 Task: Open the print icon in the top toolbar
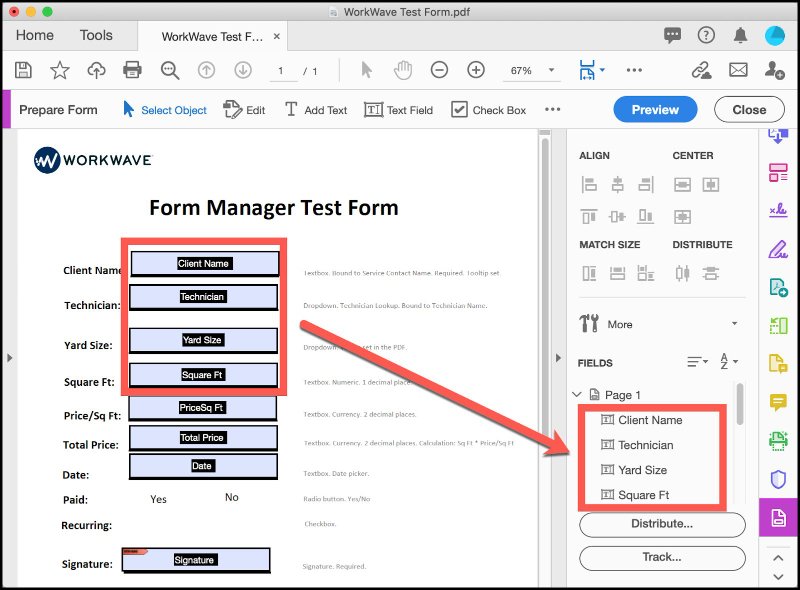[131, 71]
